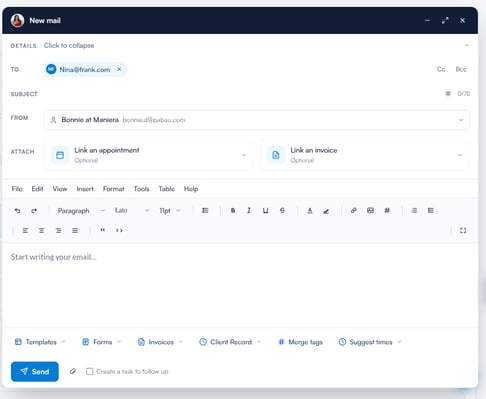Collapse the Details section chevron
The height and width of the screenshot is (399, 486).
[467, 45]
